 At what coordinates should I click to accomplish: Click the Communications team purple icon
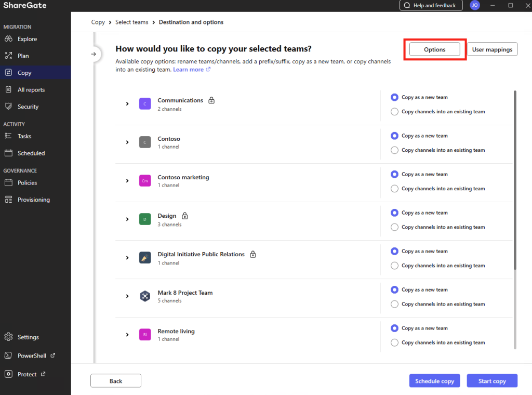coord(145,104)
